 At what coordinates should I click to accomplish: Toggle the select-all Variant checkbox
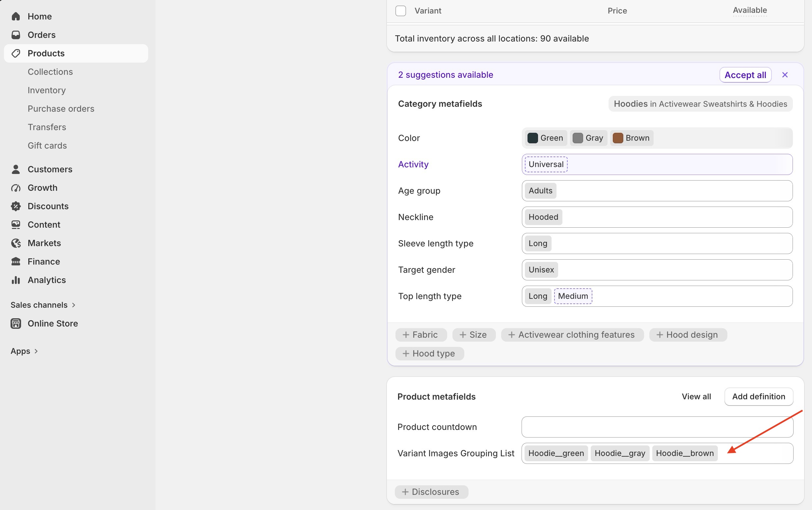[x=400, y=11]
